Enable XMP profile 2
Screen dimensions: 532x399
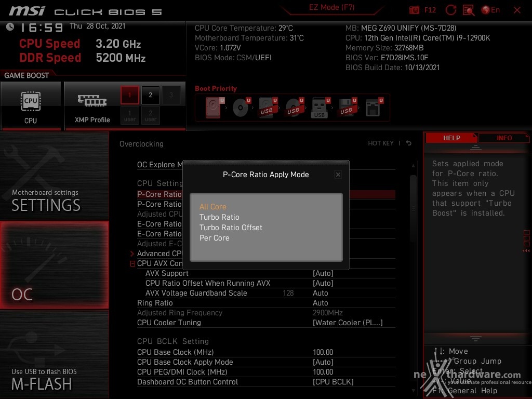point(150,95)
